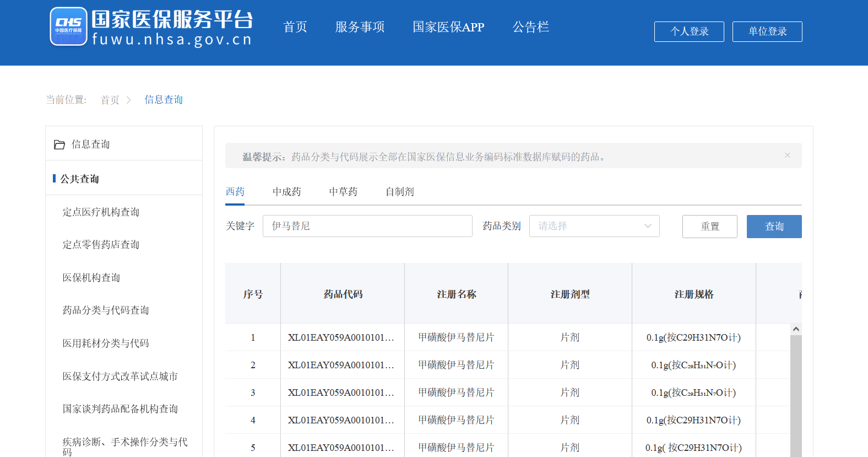Viewport: 868px width, 457px height.
Task: Open 国家医保APP in the top navigation
Action: (x=448, y=27)
